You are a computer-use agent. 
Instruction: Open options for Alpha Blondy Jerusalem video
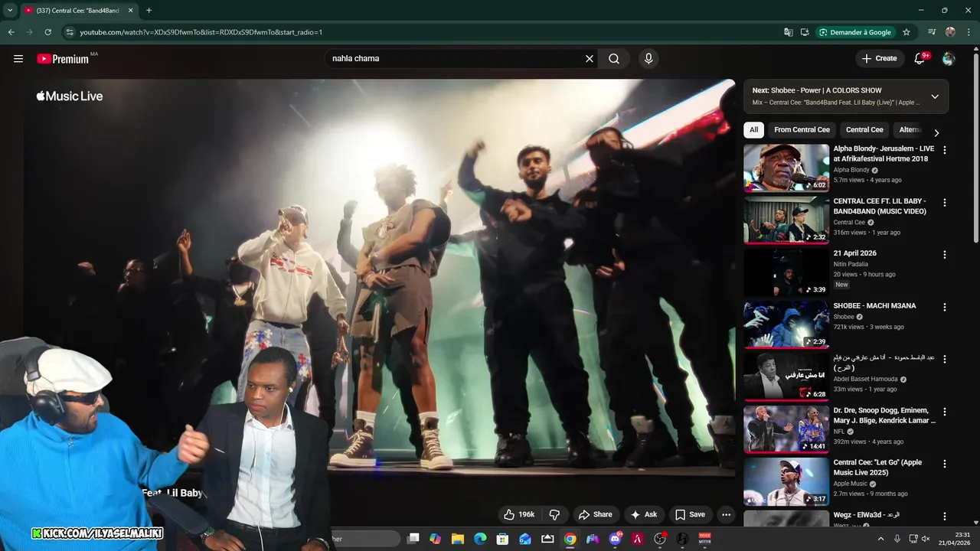[x=945, y=151]
